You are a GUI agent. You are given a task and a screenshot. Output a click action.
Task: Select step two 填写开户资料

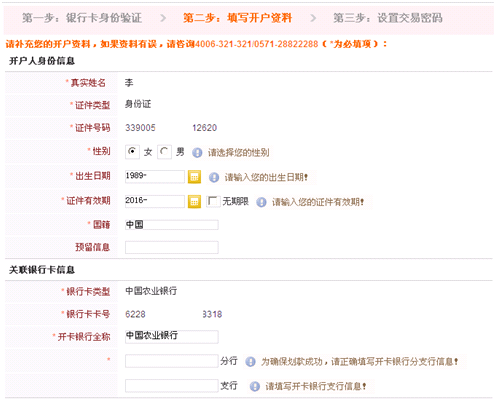[238, 18]
